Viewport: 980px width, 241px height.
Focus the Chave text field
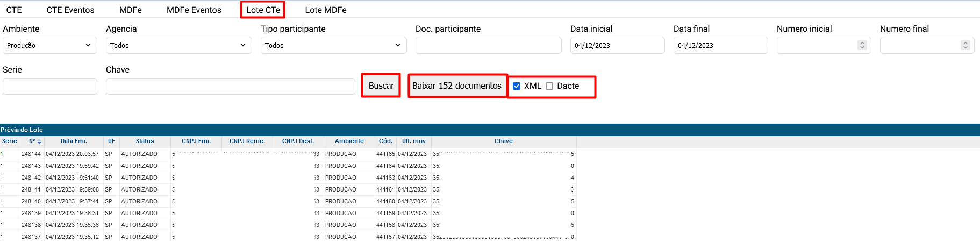pyautogui.click(x=230, y=87)
